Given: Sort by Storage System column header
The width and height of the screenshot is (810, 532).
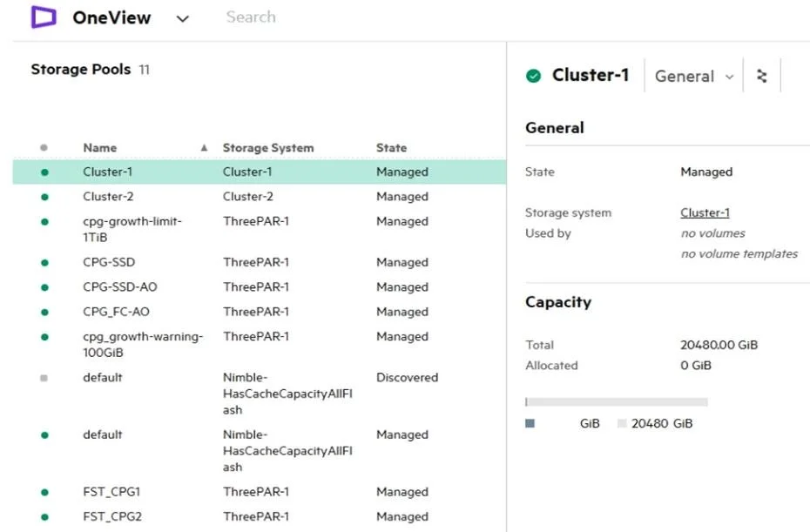Looking at the screenshot, I should pyautogui.click(x=268, y=148).
